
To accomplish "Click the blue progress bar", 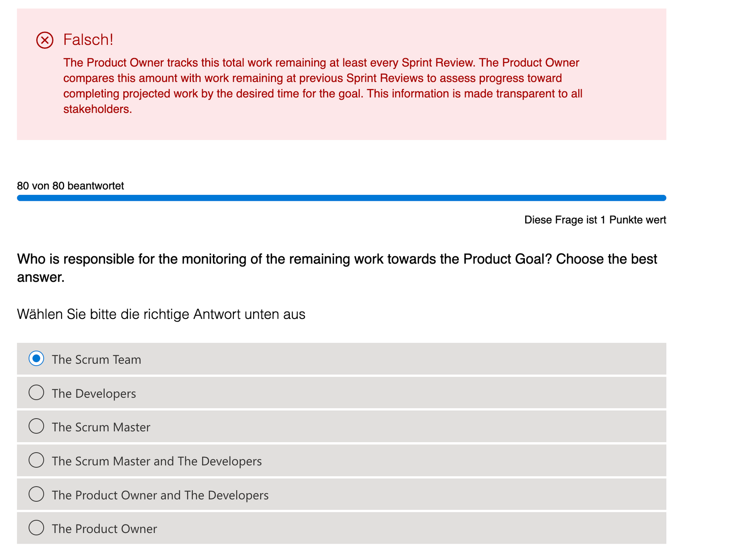I will 341,198.
